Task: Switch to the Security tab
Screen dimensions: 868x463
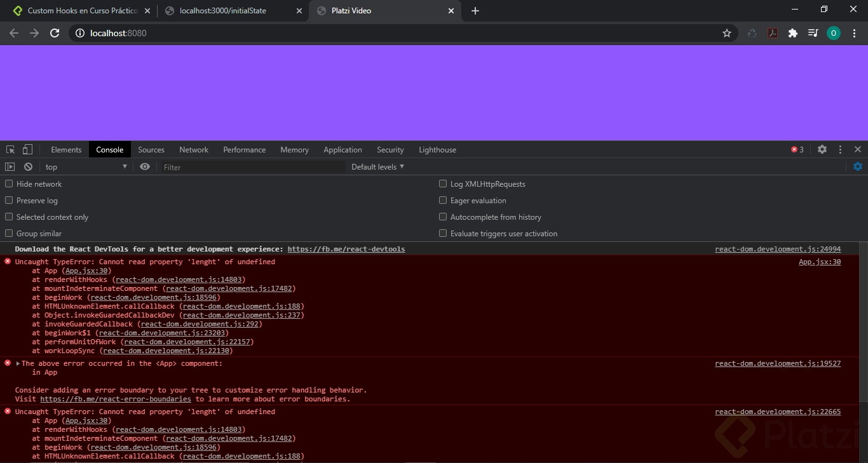Action: pos(390,150)
